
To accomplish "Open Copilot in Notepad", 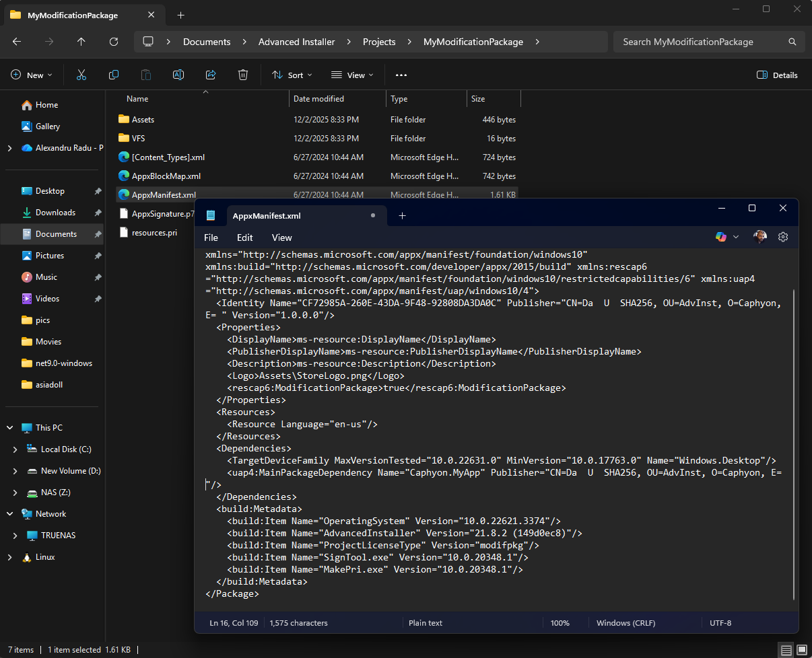I will 720,236.
